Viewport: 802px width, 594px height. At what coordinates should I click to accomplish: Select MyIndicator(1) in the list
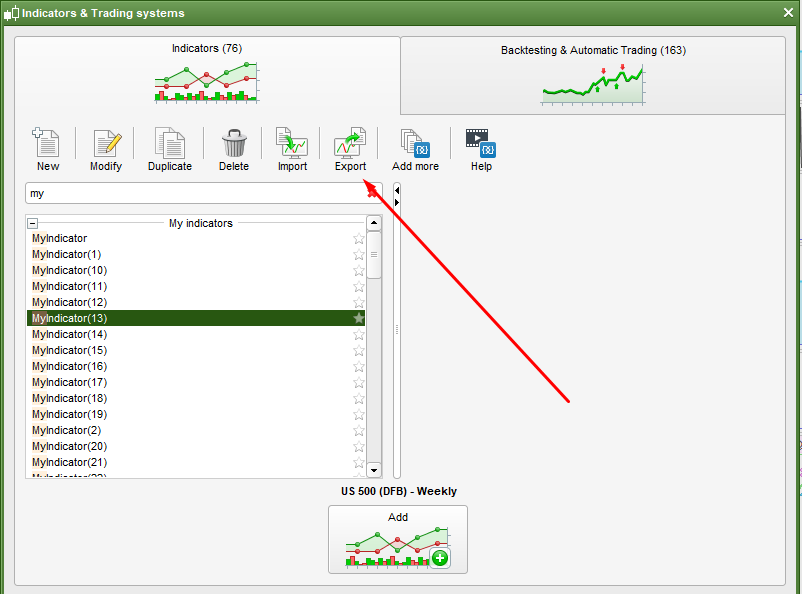click(196, 254)
